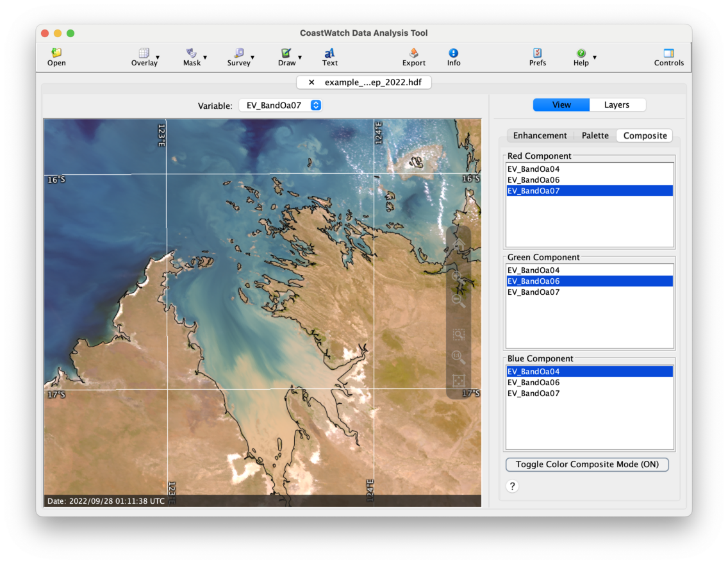Open the Variable EV_BandOa07 combo box
Screen dimensions: 728x564
click(x=280, y=106)
